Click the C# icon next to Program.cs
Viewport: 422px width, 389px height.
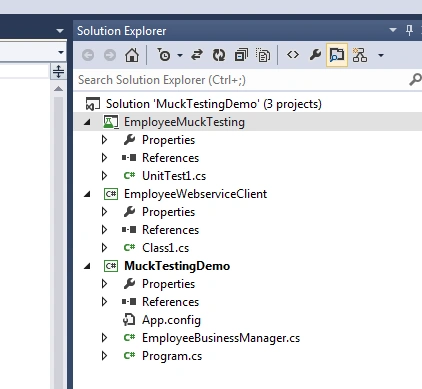[129, 355]
